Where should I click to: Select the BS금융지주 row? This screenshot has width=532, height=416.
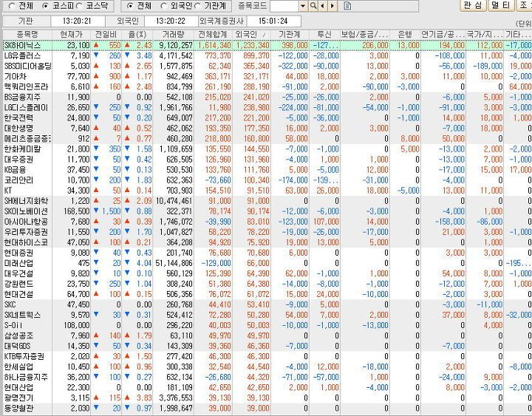267,97
